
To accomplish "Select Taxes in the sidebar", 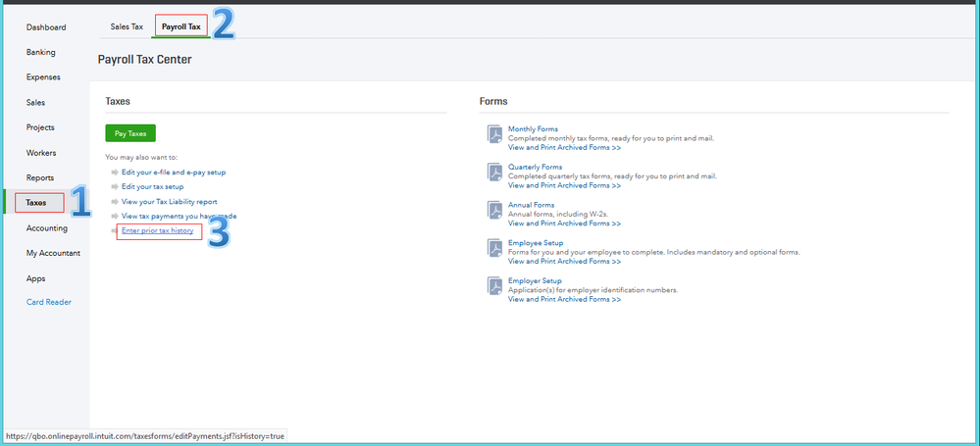I will click(x=36, y=202).
